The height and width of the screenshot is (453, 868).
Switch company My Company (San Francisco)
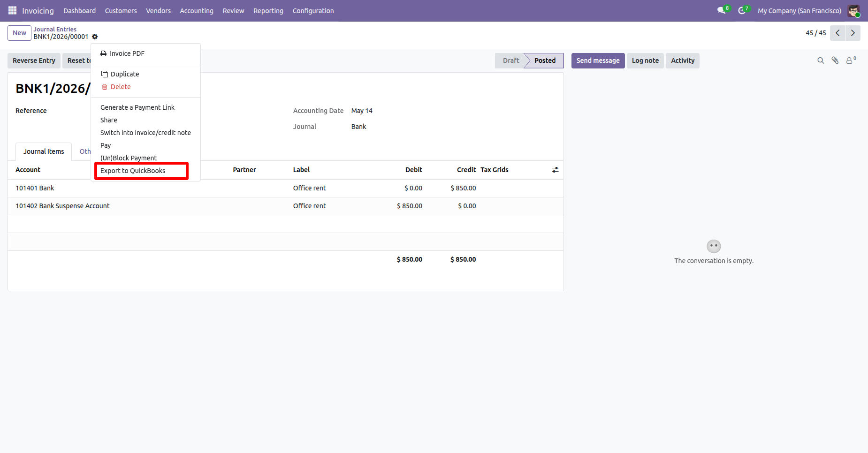pos(799,11)
